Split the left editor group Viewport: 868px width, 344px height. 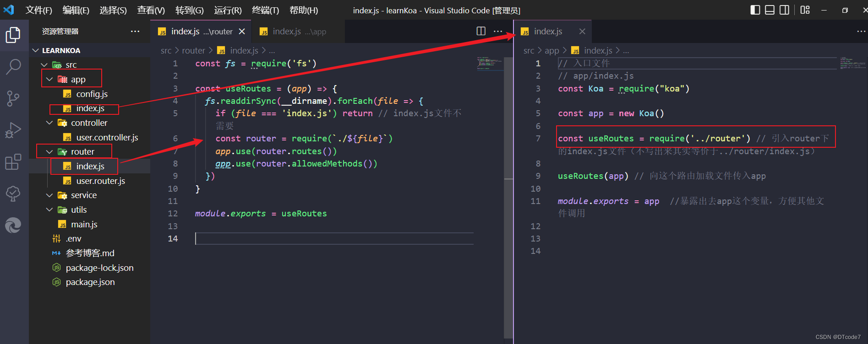point(481,31)
